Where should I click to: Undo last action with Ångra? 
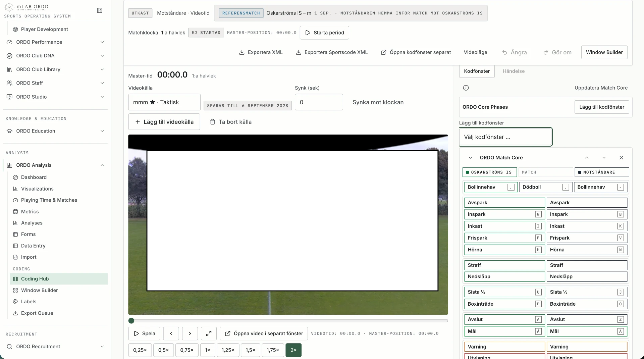[x=514, y=52]
